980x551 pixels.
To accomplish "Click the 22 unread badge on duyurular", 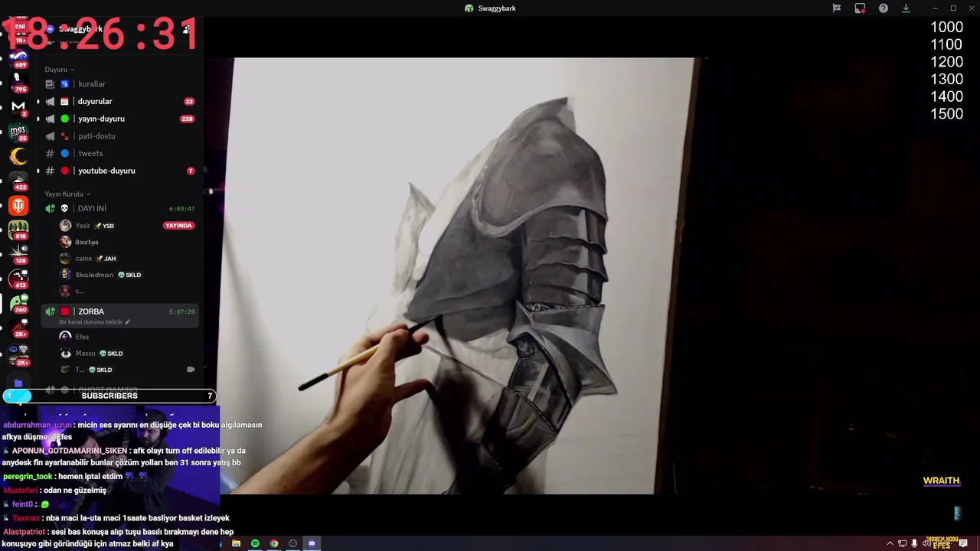I will point(189,101).
